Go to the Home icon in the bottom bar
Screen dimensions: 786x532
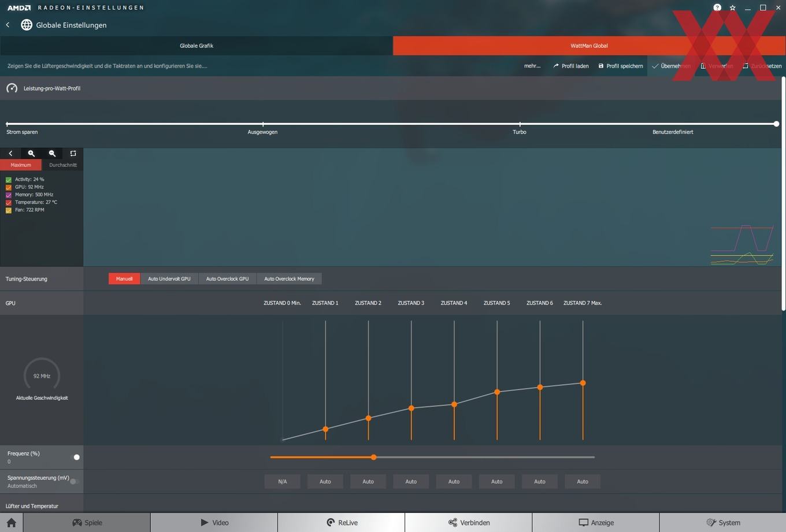[12, 522]
